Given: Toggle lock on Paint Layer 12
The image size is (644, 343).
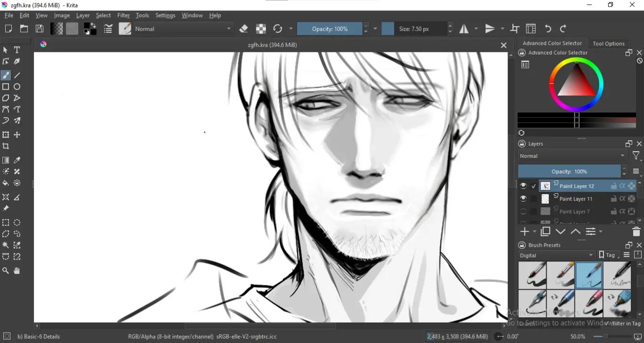Looking at the screenshot, I should [613, 186].
